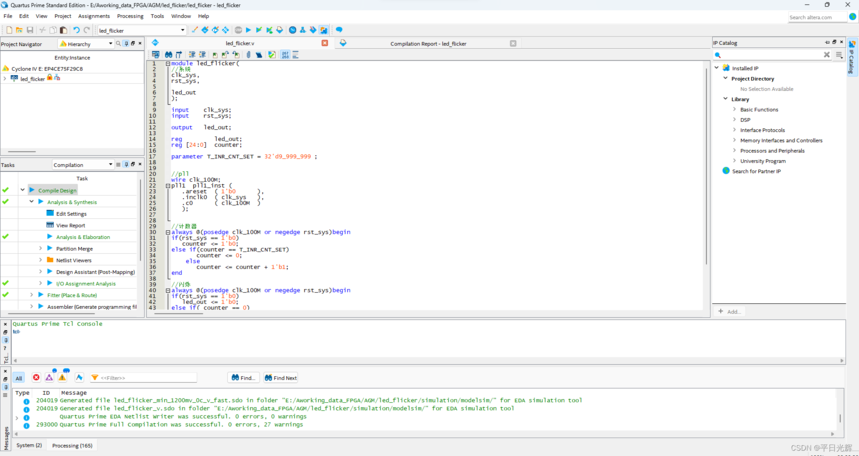The width and height of the screenshot is (859, 456).
Task: Click the Find binoculars icon in editor toolbar
Action: tap(168, 55)
